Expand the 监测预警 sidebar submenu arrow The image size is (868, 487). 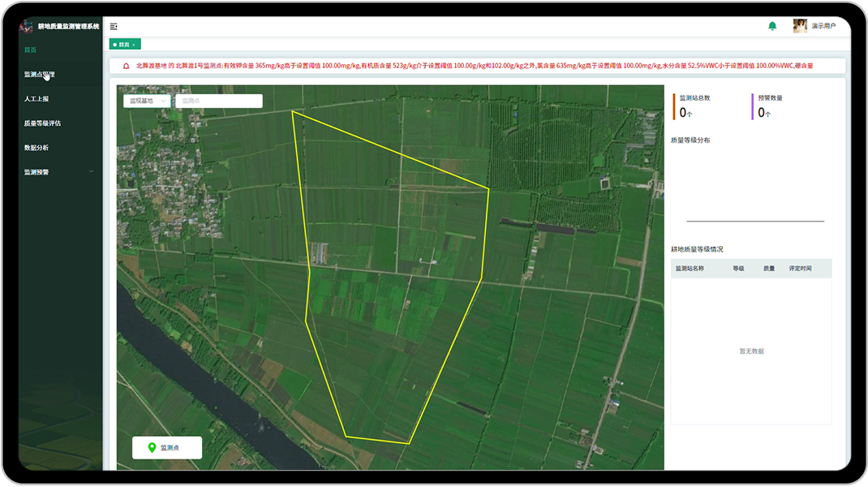pos(91,172)
